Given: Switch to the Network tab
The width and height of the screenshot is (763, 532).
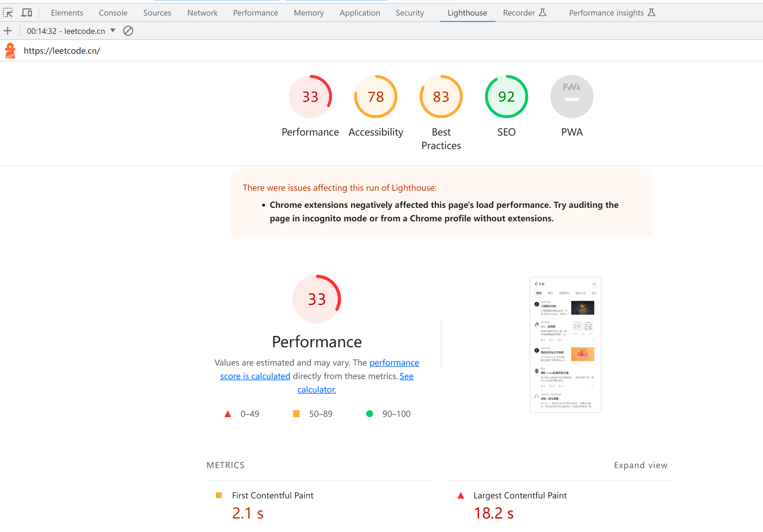Looking at the screenshot, I should click(x=202, y=13).
